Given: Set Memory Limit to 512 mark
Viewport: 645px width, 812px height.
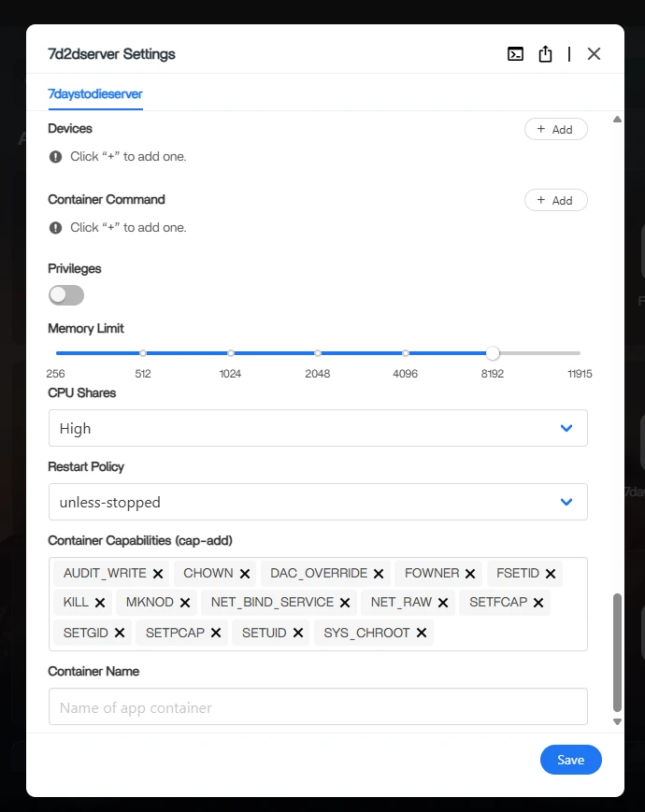Looking at the screenshot, I should click(143, 353).
